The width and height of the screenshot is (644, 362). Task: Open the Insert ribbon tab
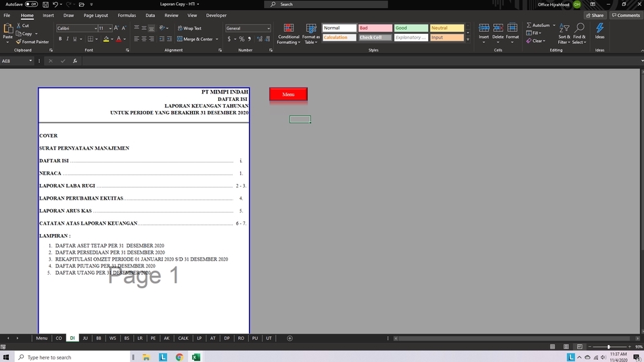pos(48,15)
